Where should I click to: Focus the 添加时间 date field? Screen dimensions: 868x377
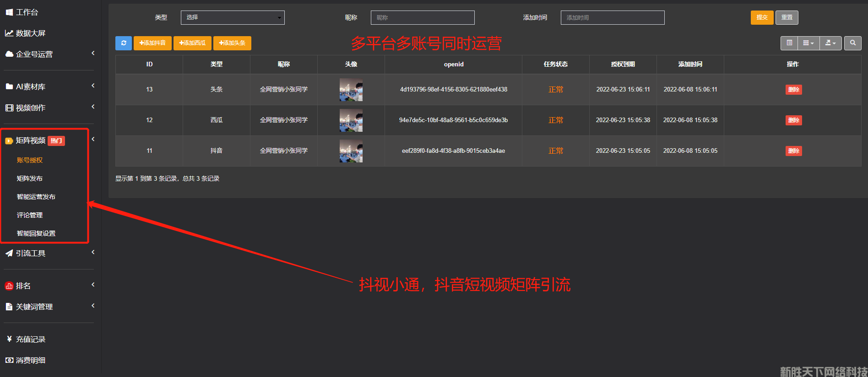(x=612, y=17)
